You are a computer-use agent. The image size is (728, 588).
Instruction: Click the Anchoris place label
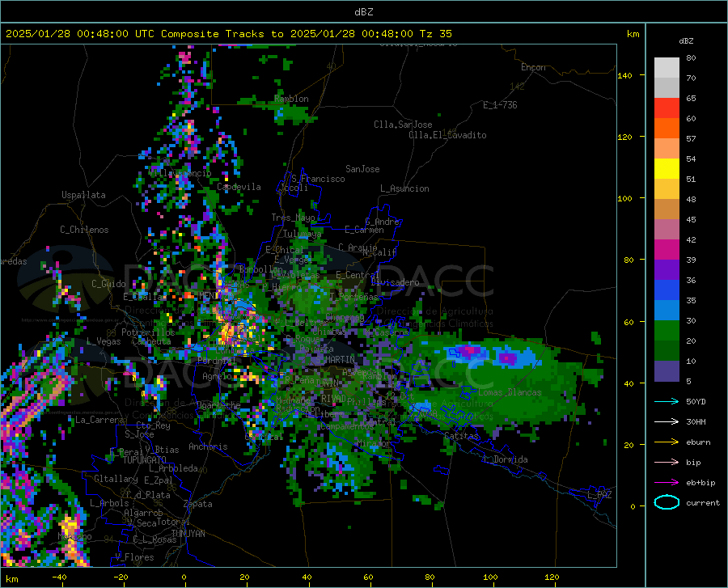(x=208, y=446)
